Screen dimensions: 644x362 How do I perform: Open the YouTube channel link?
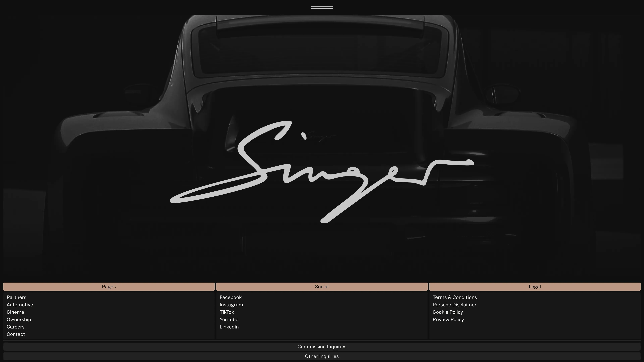229,320
